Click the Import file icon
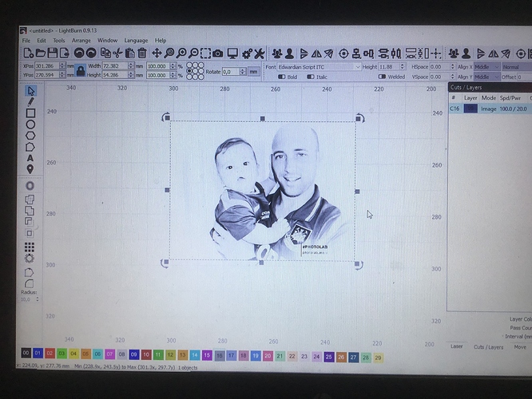This screenshot has width=532, height=399. [x=64, y=53]
